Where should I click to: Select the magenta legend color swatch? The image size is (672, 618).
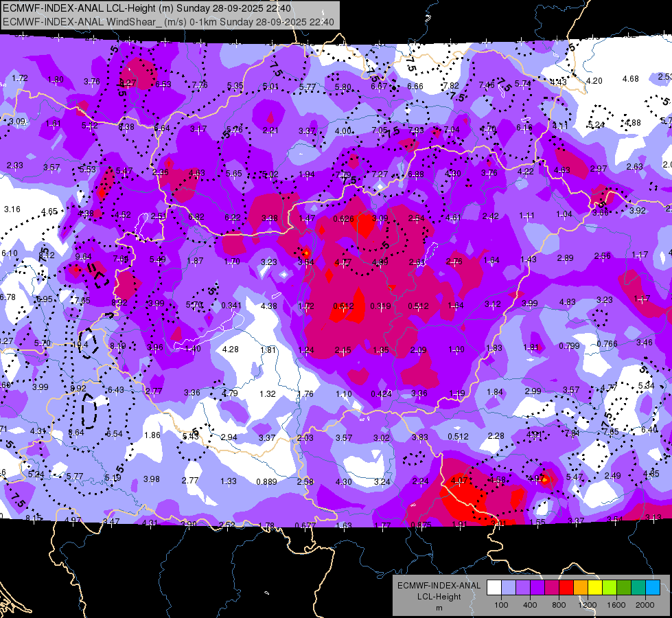point(552,587)
